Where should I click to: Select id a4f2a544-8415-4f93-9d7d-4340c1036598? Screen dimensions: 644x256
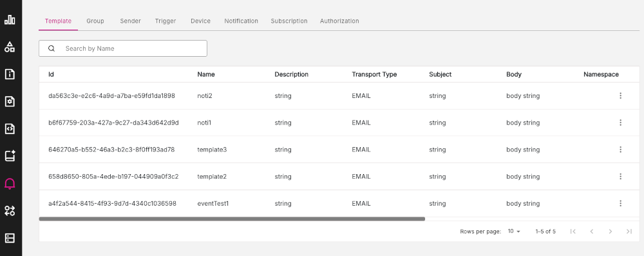click(x=112, y=203)
